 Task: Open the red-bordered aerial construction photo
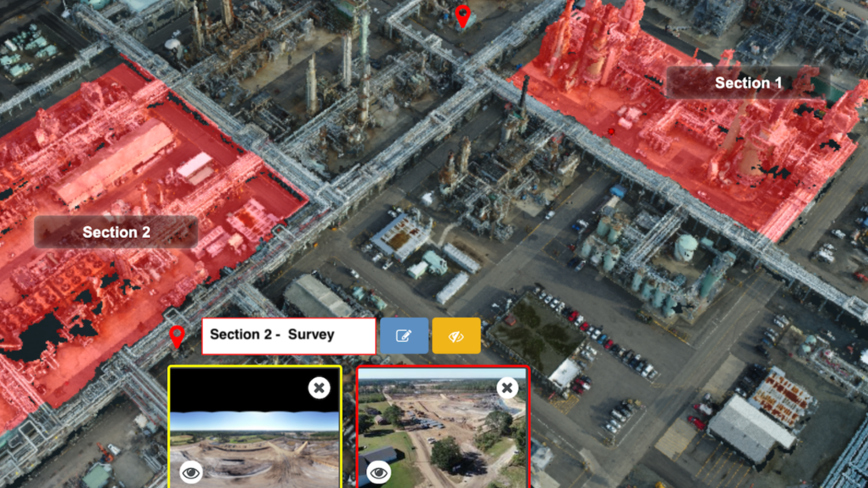point(443,427)
